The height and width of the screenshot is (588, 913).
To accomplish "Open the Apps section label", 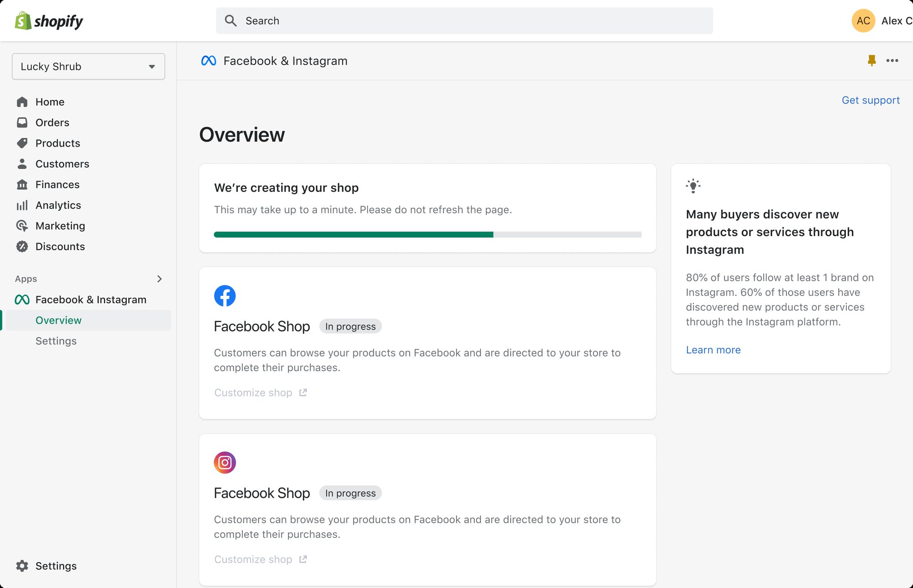I will tap(26, 279).
